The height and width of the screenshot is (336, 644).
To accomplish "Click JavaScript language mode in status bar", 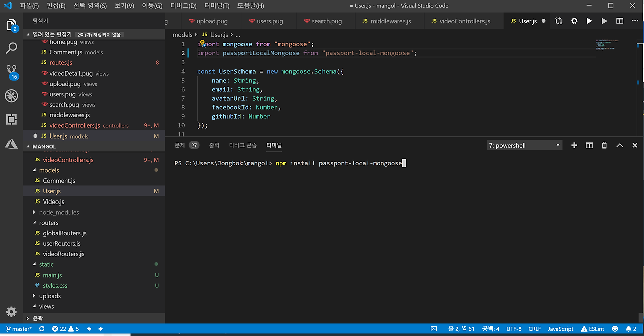I will (560, 329).
